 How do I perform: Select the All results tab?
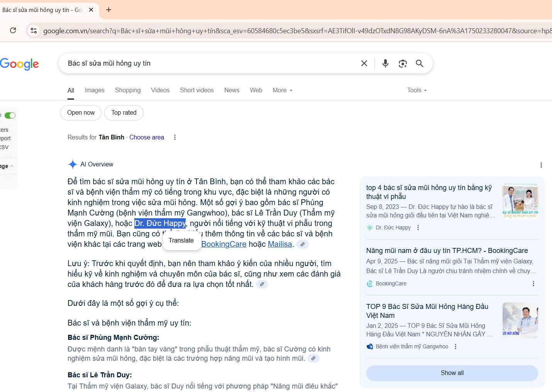pos(71,90)
